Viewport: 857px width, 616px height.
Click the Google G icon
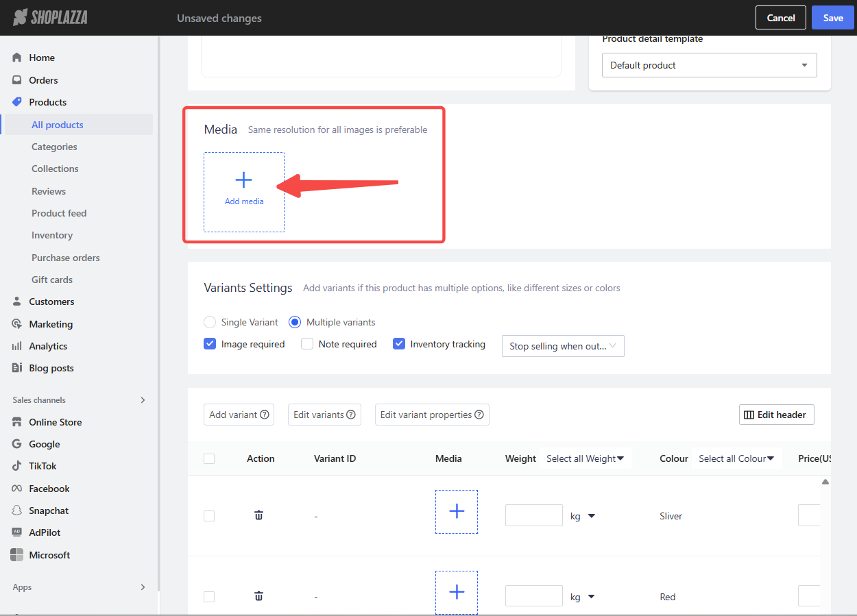pos(17,444)
